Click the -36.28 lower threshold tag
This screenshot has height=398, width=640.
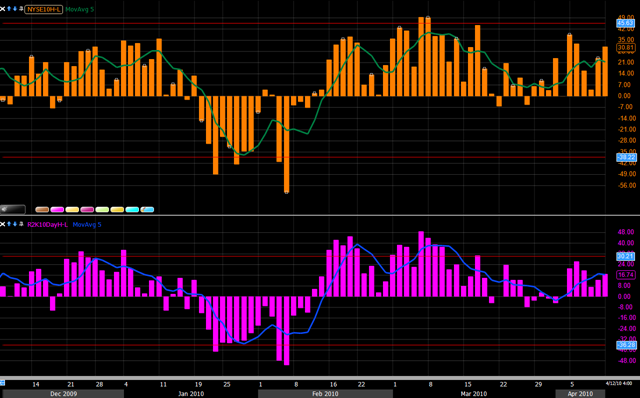coord(626,345)
